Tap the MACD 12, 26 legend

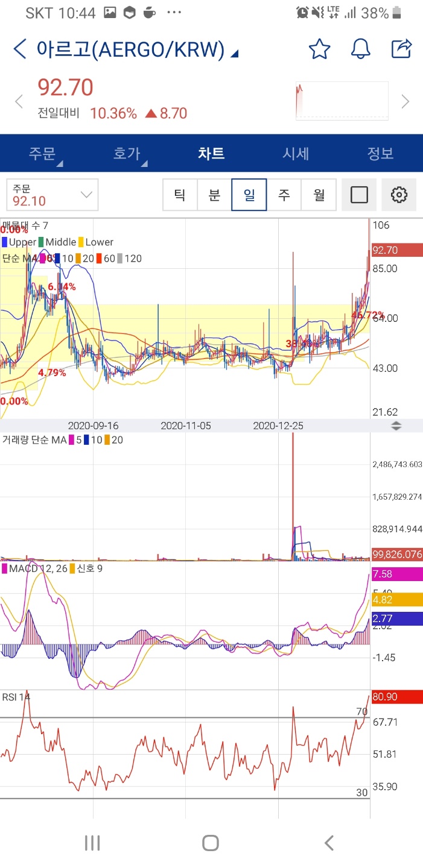(35, 568)
